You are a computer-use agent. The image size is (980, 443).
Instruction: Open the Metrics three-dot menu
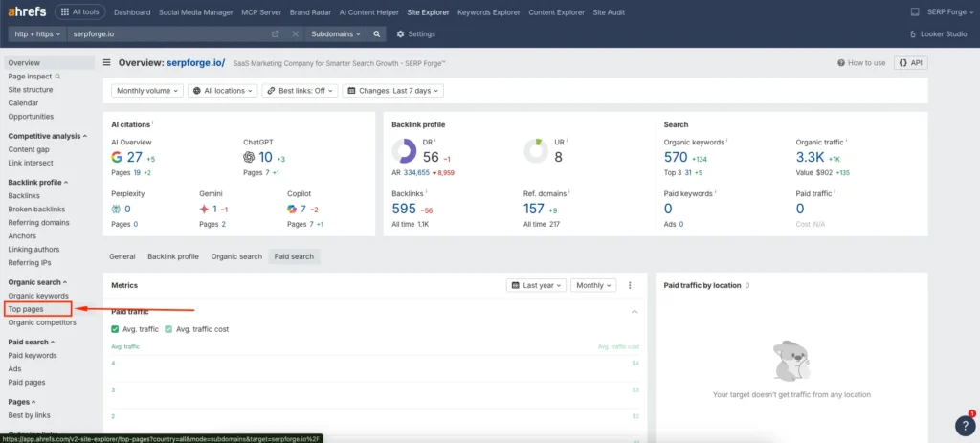[630, 285]
